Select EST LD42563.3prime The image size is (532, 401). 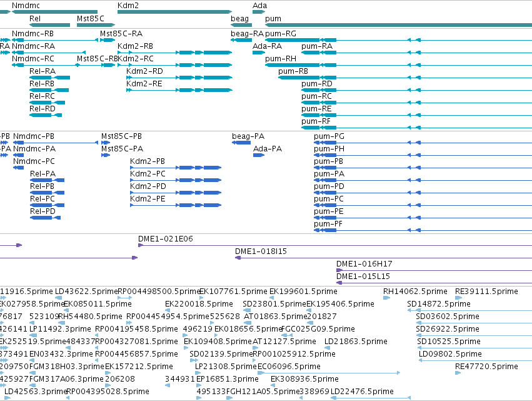pos(8,398)
